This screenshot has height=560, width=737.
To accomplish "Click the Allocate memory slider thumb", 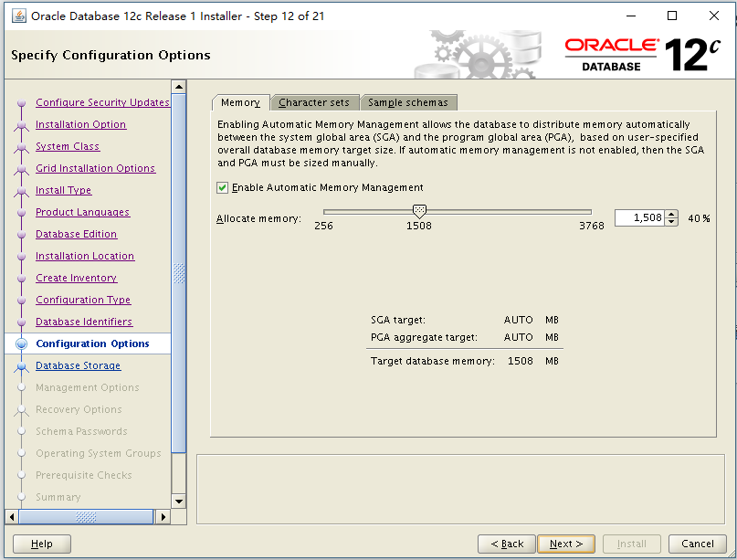I will pyautogui.click(x=419, y=211).
